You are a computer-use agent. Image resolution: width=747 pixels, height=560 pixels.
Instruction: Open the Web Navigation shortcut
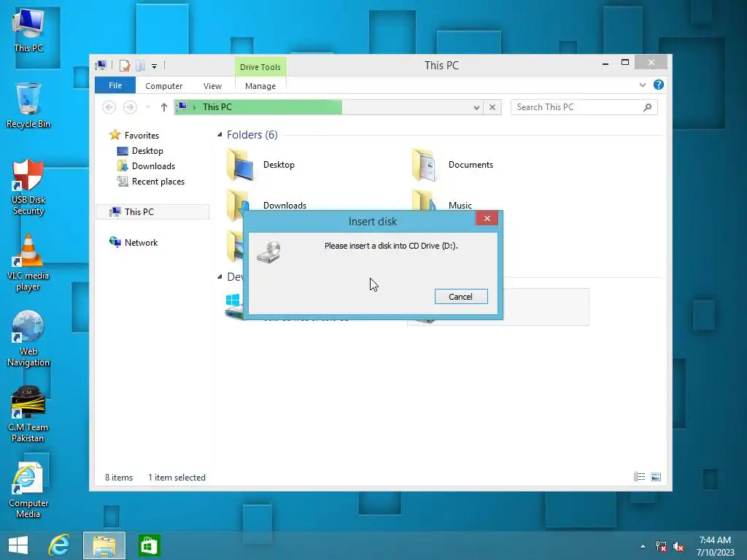pyautogui.click(x=28, y=338)
